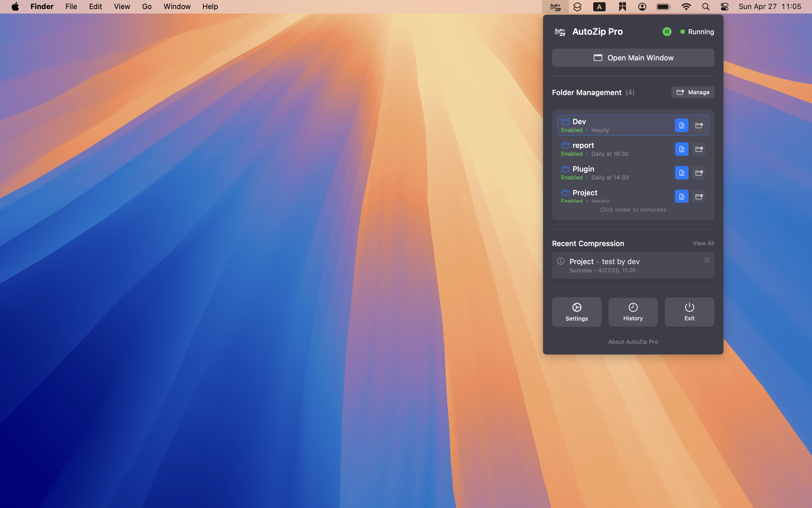Open folder settings for Project
Screen dimensions: 812x508
coord(699,196)
